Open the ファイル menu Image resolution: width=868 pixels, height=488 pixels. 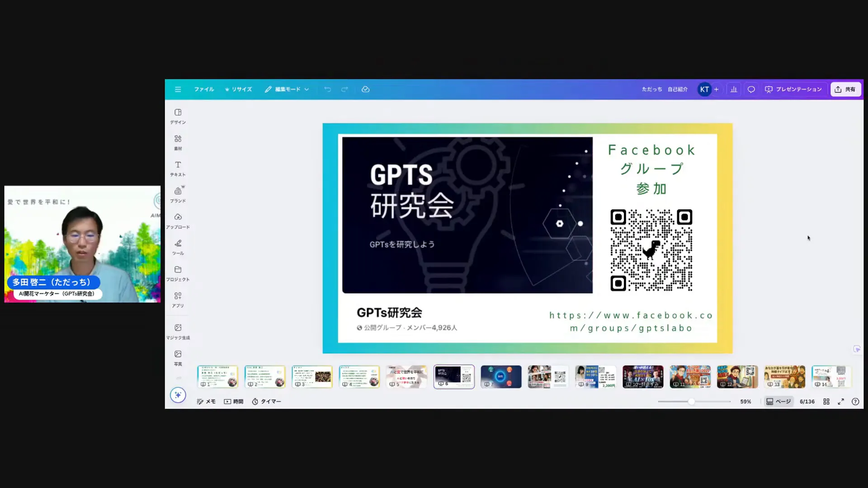point(204,89)
